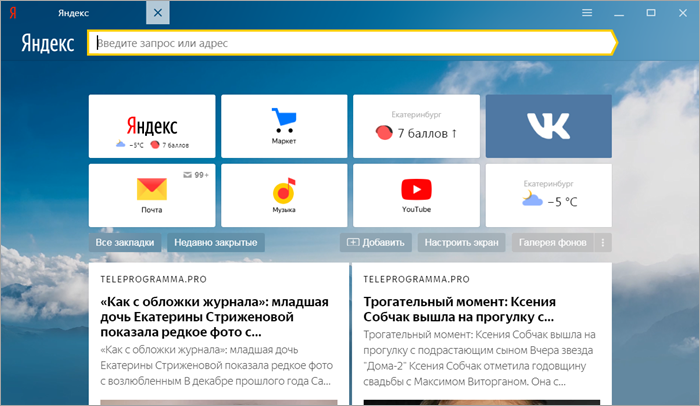Open the browser hamburger menu

587,13
